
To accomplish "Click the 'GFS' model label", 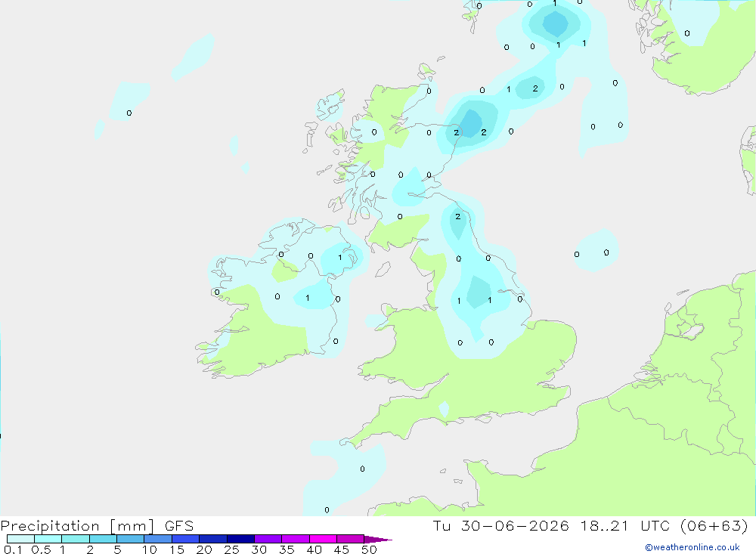I will pyautogui.click(x=179, y=525).
